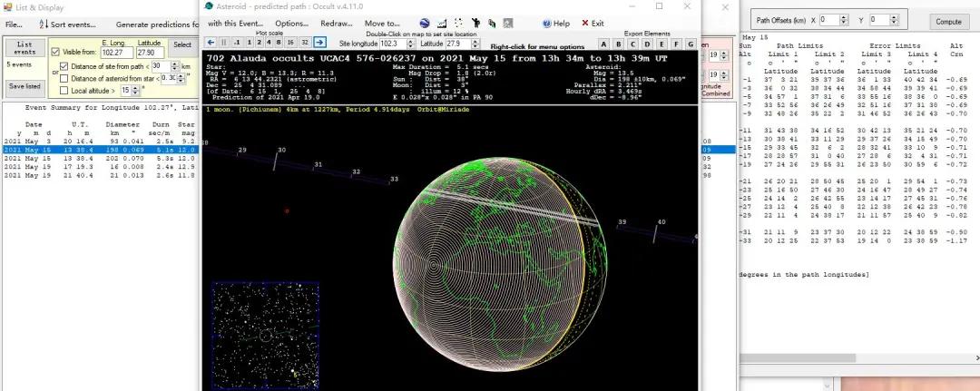Set plot scale to .1

[237, 43]
